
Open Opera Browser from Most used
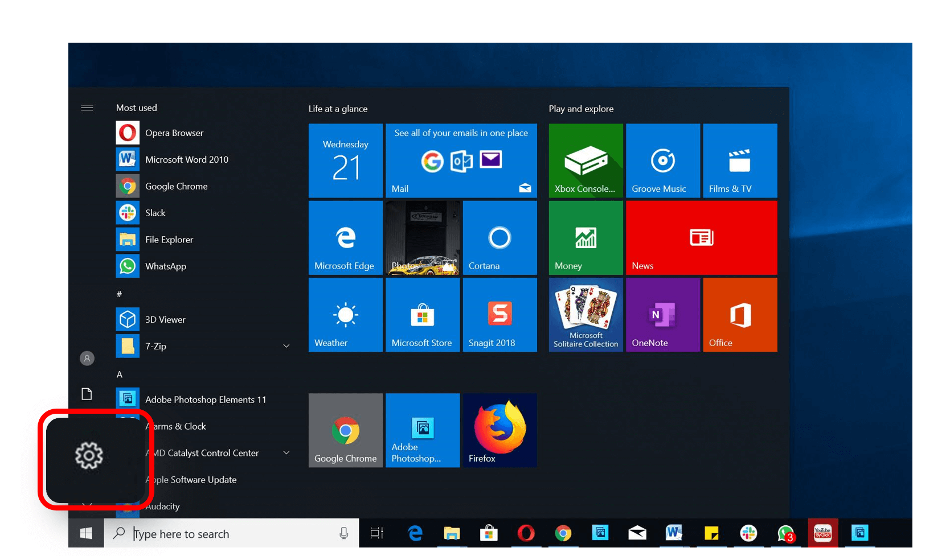pos(174,133)
